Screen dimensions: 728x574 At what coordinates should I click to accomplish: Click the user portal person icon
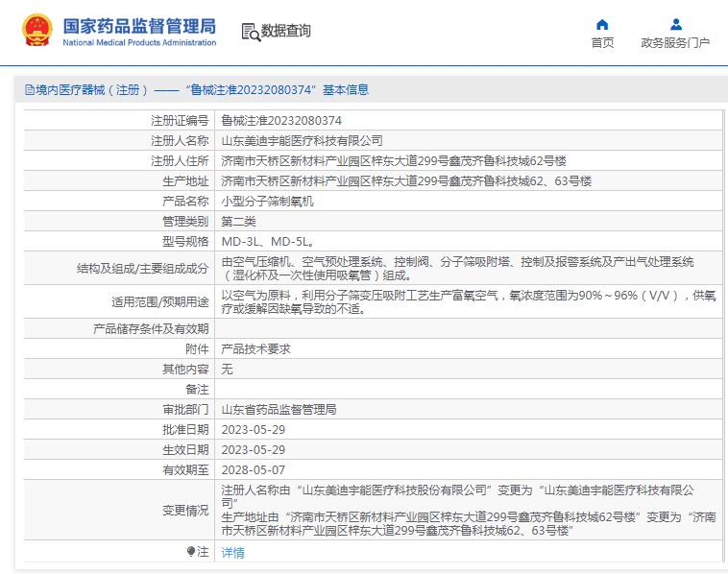click(675, 24)
